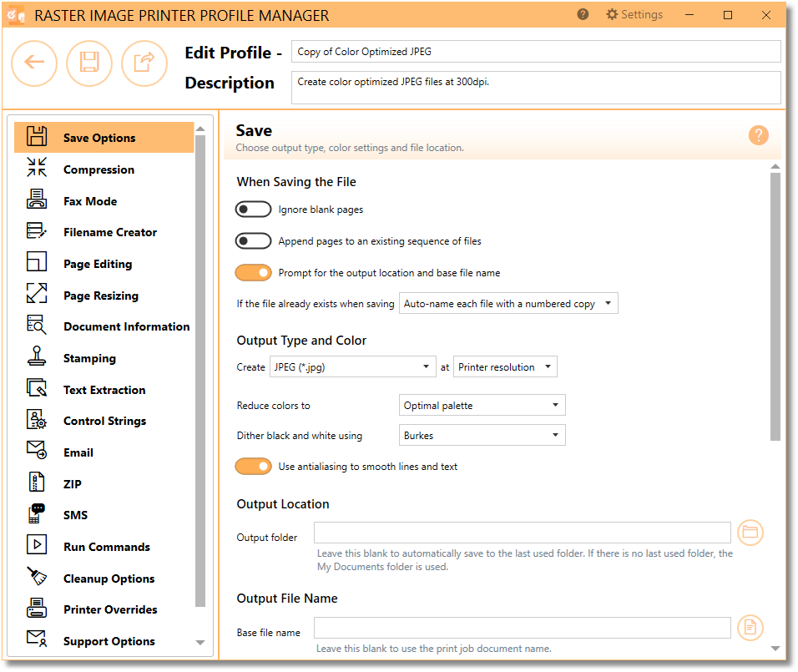Viewport: 798px width, 672px height.
Task: Click the Support Options envelope icon
Action: point(37,639)
